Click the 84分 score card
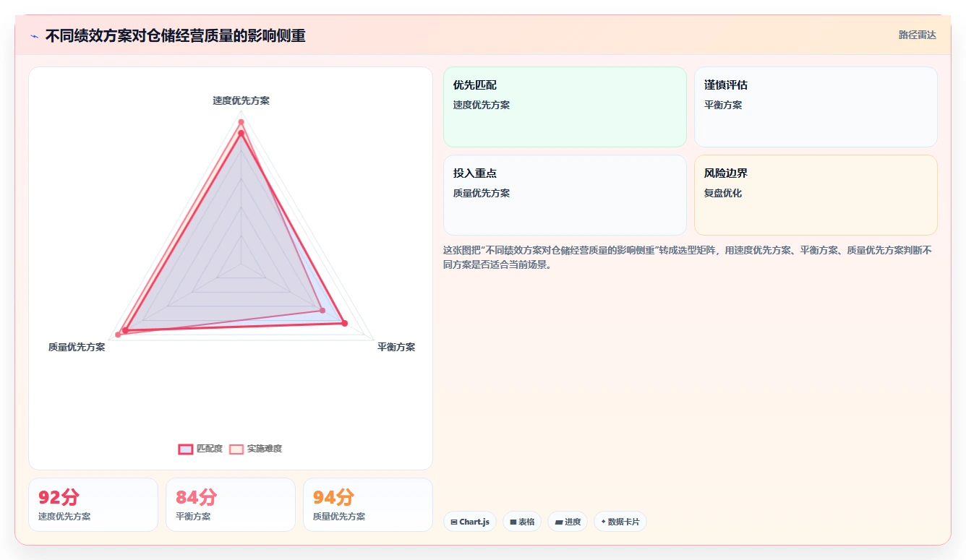Image resolution: width=966 pixels, height=560 pixels. point(231,504)
